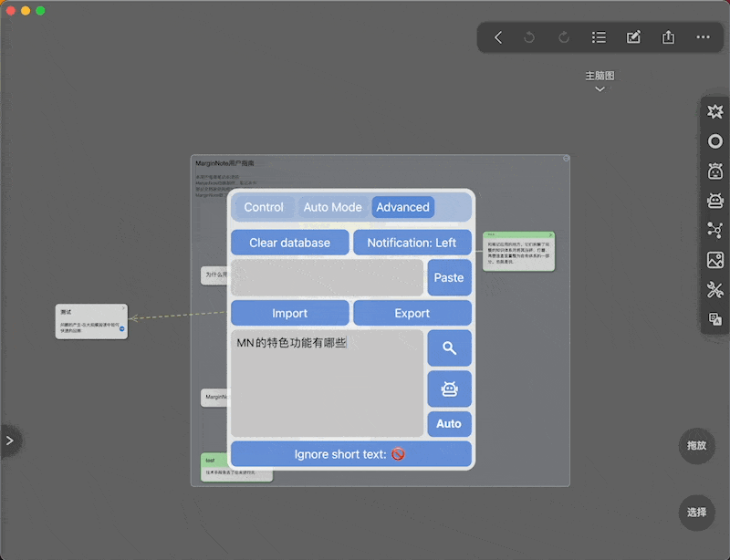Select the circle icon in the right sidebar
The width and height of the screenshot is (730, 560).
click(715, 141)
